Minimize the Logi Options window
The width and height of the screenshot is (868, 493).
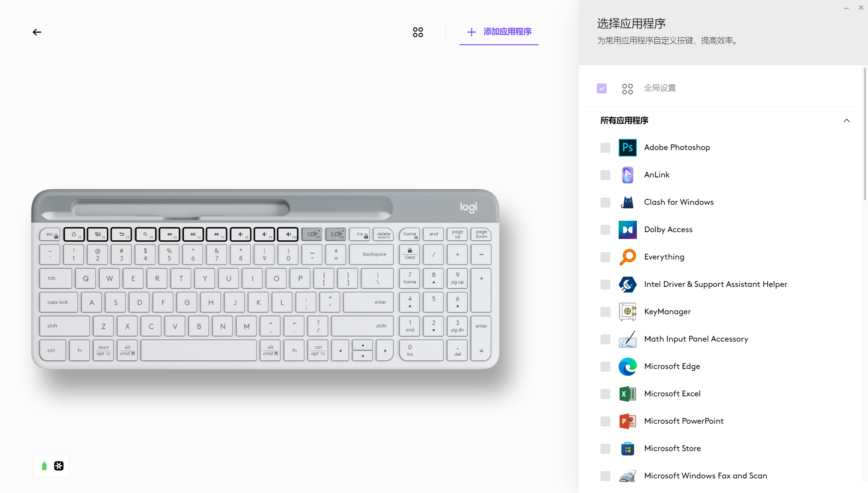coord(846,8)
